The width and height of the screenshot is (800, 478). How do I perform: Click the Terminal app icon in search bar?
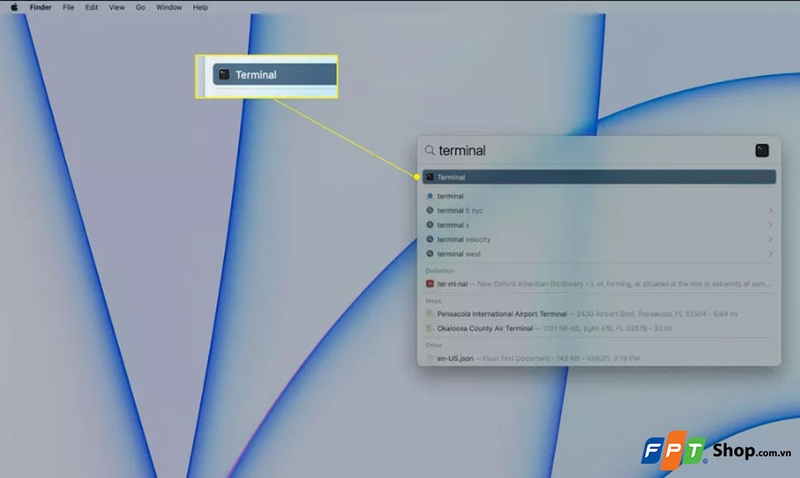click(762, 150)
